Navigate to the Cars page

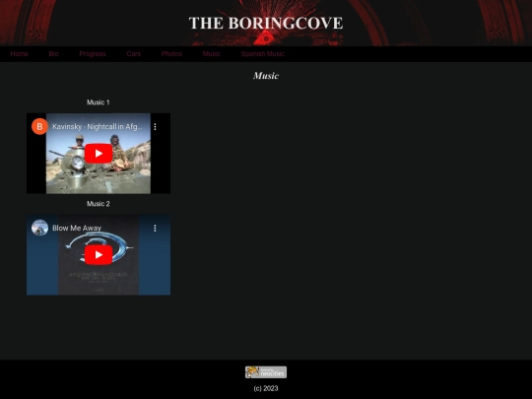click(x=133, y=54)
